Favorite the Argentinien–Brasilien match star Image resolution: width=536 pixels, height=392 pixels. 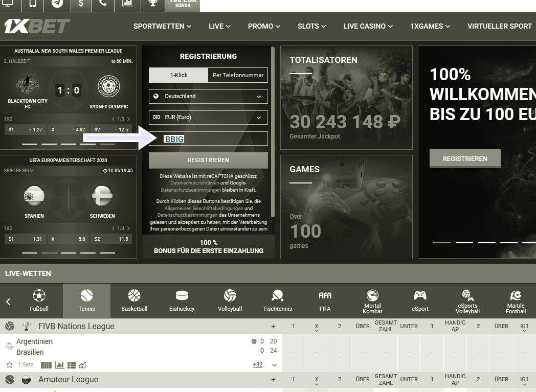point(10,365)
